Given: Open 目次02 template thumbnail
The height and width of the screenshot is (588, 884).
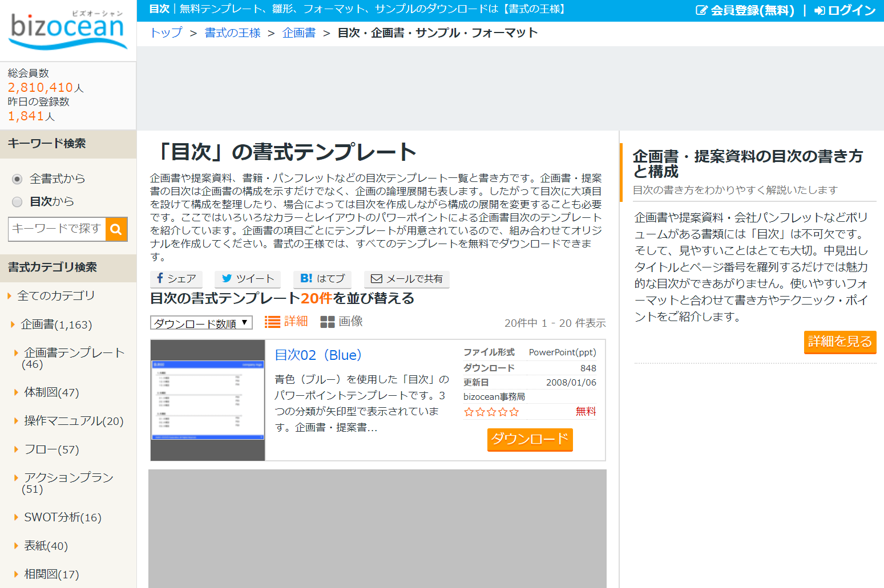Looking at the screenshot, I should tap(208, 400).
